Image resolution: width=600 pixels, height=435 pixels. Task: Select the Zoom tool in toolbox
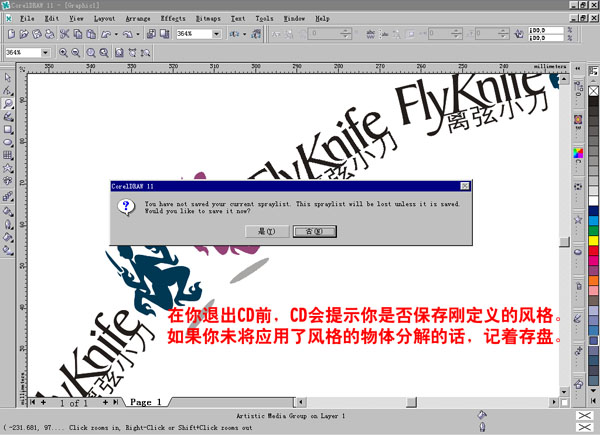tap(8, 103)
